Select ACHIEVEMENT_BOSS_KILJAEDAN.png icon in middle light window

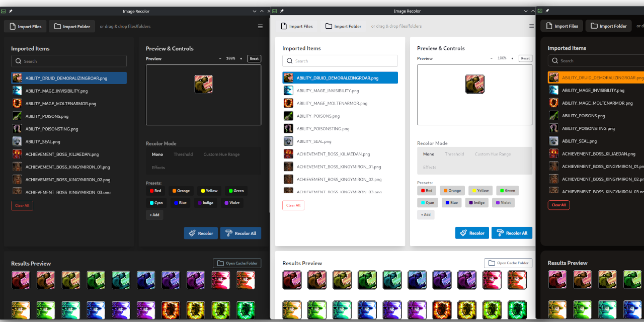tap(288, 154)
